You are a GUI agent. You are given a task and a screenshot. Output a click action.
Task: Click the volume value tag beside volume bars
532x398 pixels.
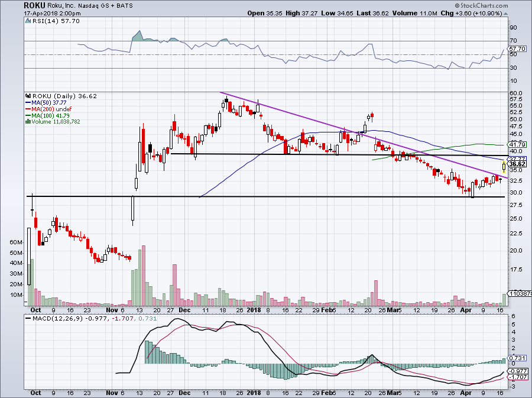point(520,293)
